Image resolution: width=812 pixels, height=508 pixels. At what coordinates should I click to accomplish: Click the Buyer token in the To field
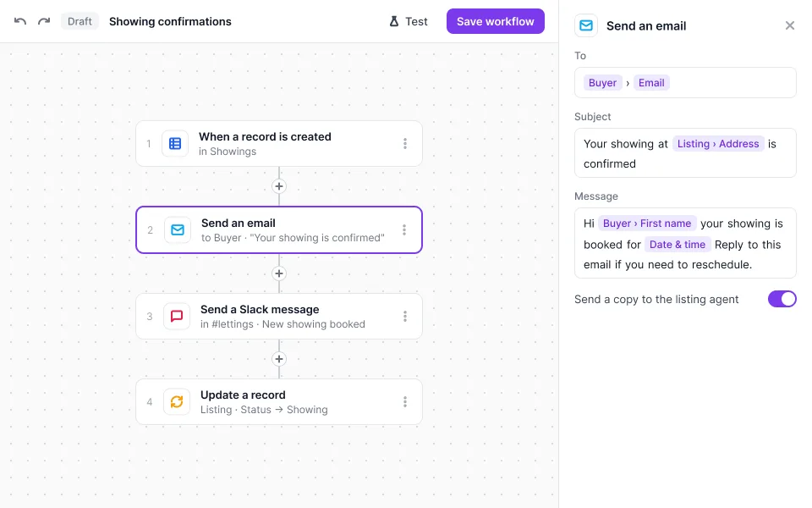tap(602, 83)
